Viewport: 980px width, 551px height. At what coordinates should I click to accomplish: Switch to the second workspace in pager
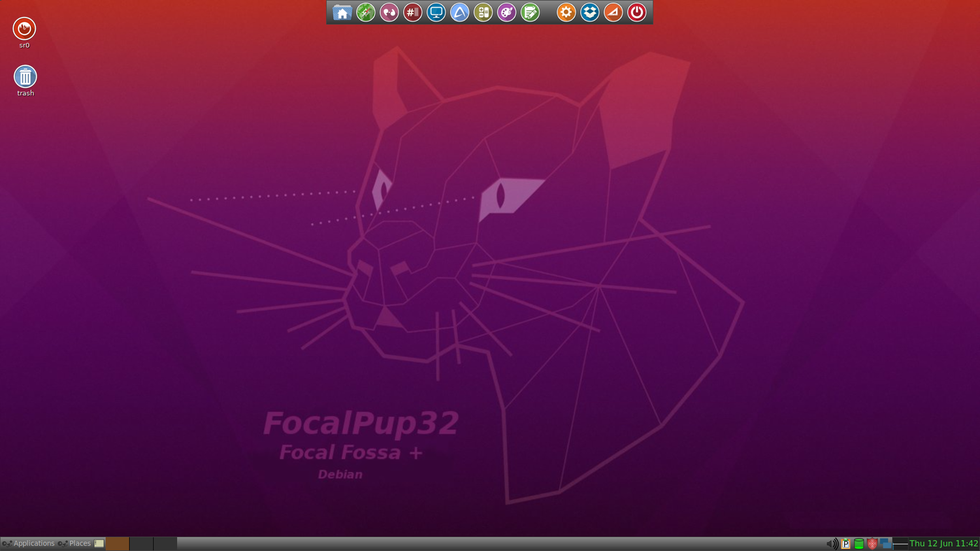pyautogui.click(x=141, y=543)
